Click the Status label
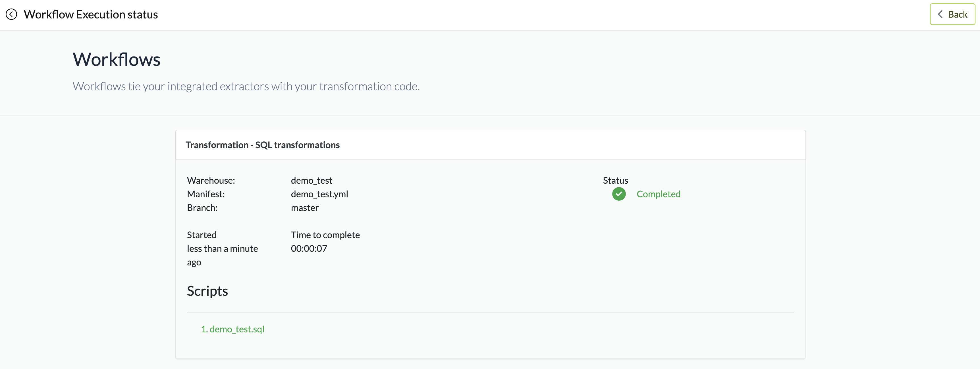Image resolution: width=980 pixels, height=369 pixels. point(615,181)
